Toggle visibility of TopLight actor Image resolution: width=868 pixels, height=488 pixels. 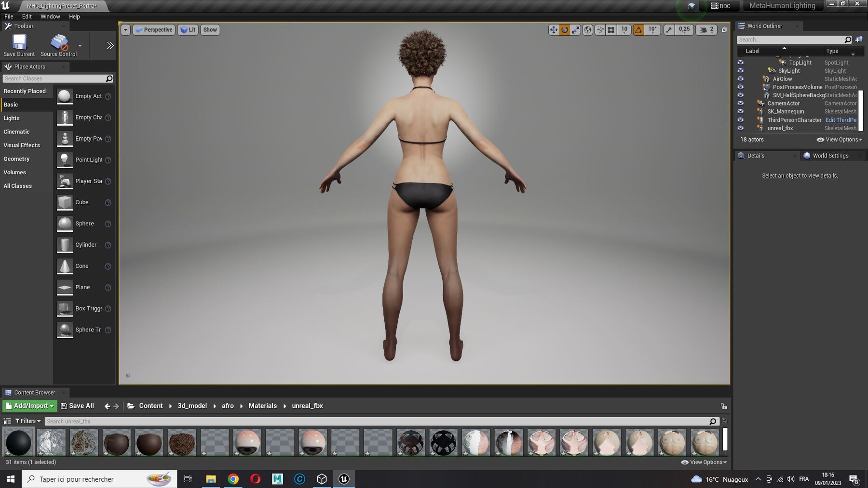pyautogui.click(x=740, y=63)
